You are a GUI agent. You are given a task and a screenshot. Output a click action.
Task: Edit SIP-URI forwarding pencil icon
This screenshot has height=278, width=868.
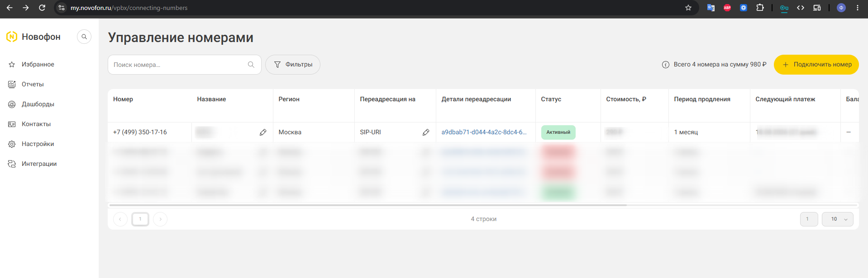(x=426, y=132)
